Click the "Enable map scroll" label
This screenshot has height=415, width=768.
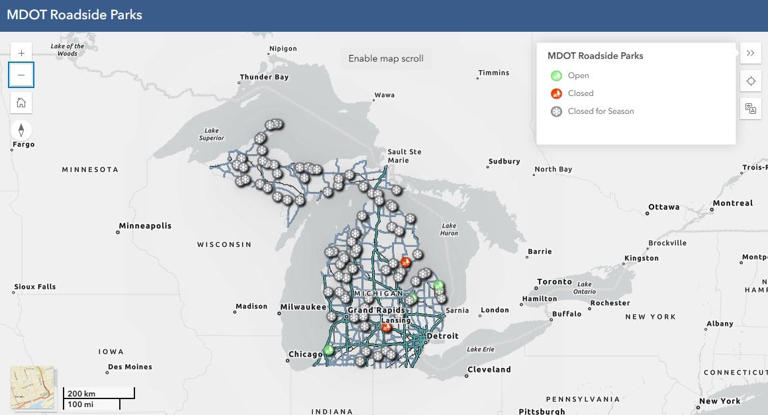386,58
